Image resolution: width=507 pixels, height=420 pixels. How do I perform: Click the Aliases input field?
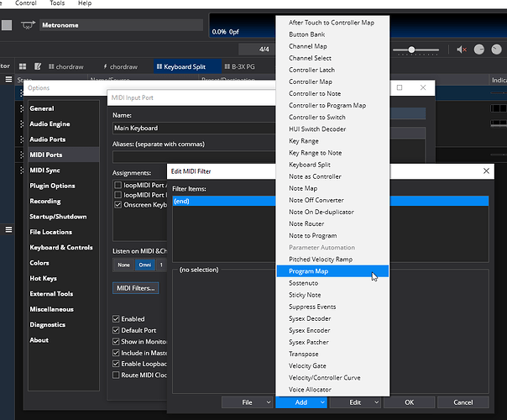[x=194, y=157]
